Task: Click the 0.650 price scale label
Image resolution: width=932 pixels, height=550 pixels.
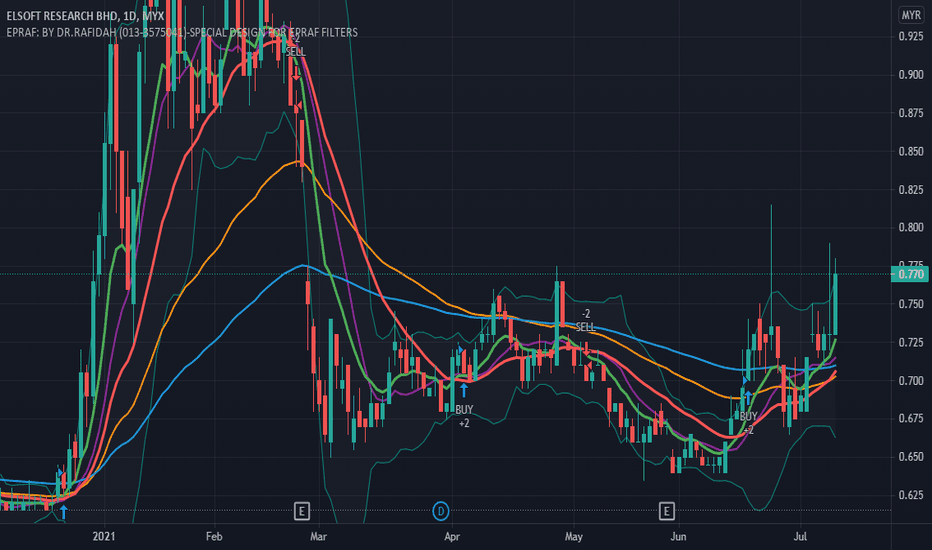Action: pos(911,457)
